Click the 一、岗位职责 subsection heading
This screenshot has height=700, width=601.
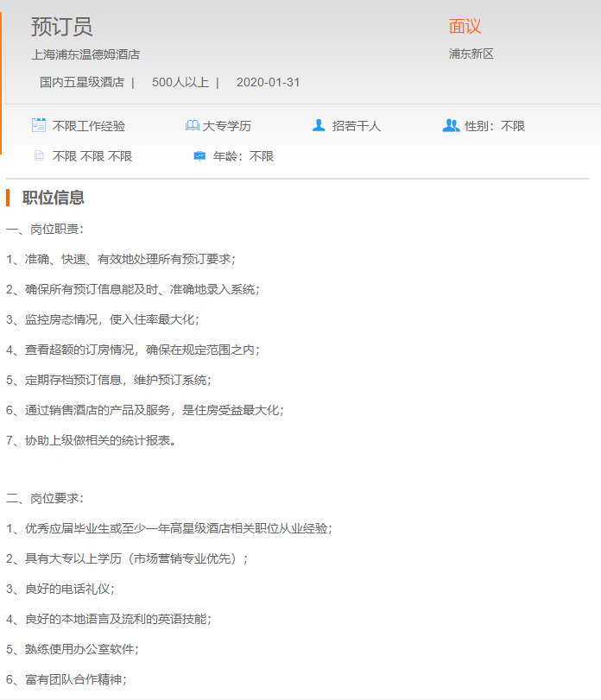point(46,229)
